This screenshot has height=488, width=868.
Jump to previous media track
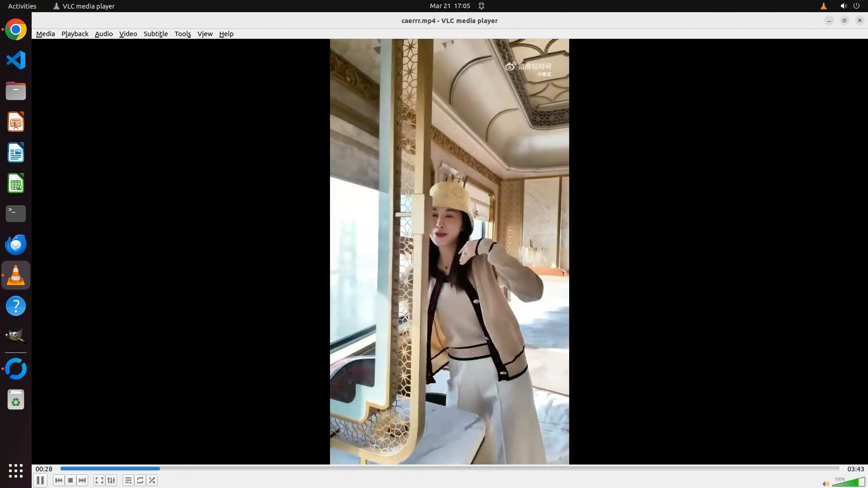pyautogui.click(x=58, y=480)
